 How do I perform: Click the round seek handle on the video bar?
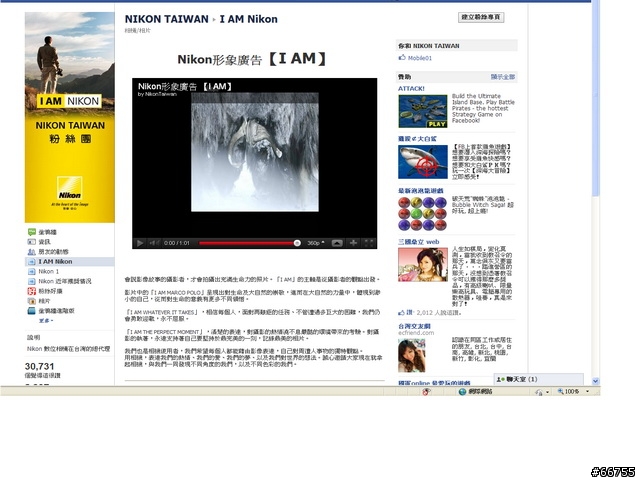pyautogui.click(x=297, y=243)
